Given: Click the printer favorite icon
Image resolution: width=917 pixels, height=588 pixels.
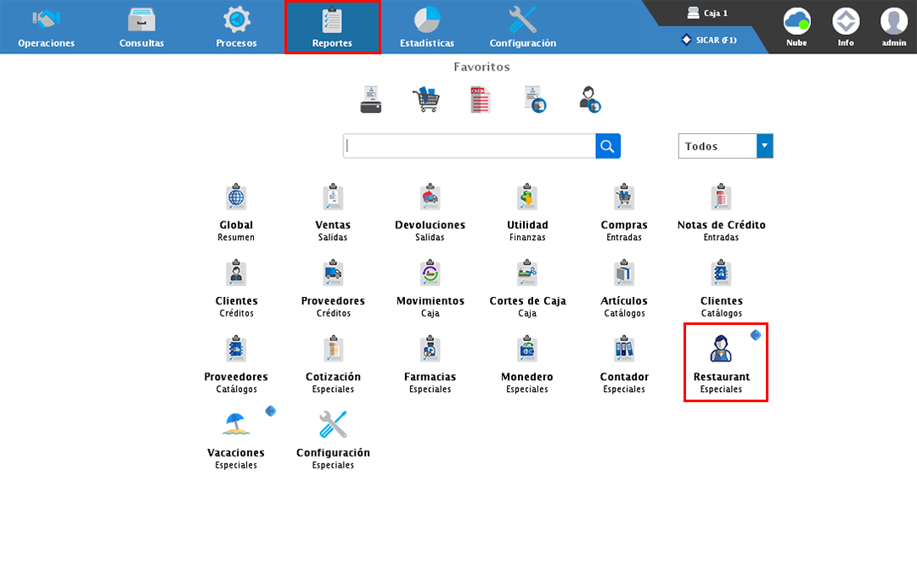Looking at the screenshot, I should coord(371,99).
